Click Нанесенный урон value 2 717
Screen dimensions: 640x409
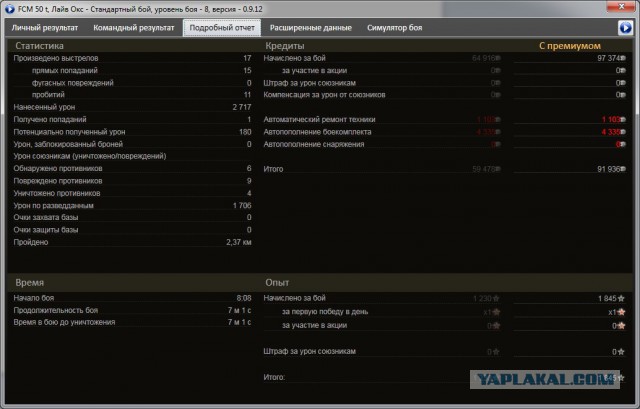242,107
